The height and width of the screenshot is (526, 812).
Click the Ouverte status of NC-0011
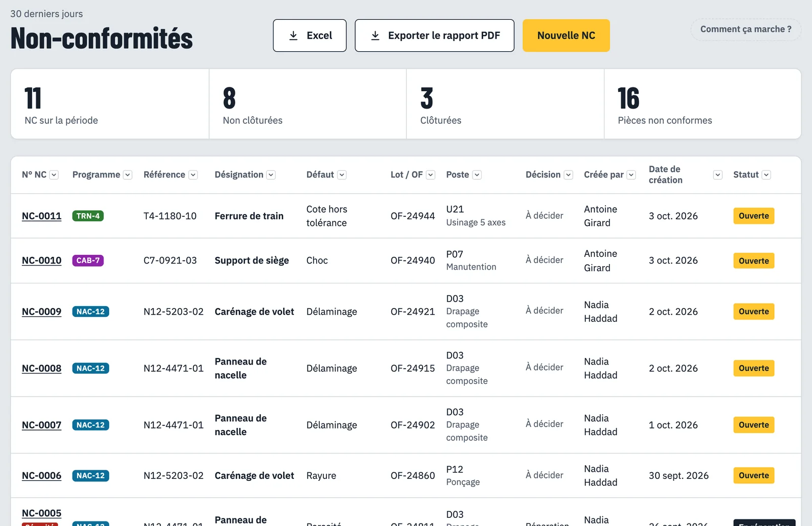pos(754,216)
